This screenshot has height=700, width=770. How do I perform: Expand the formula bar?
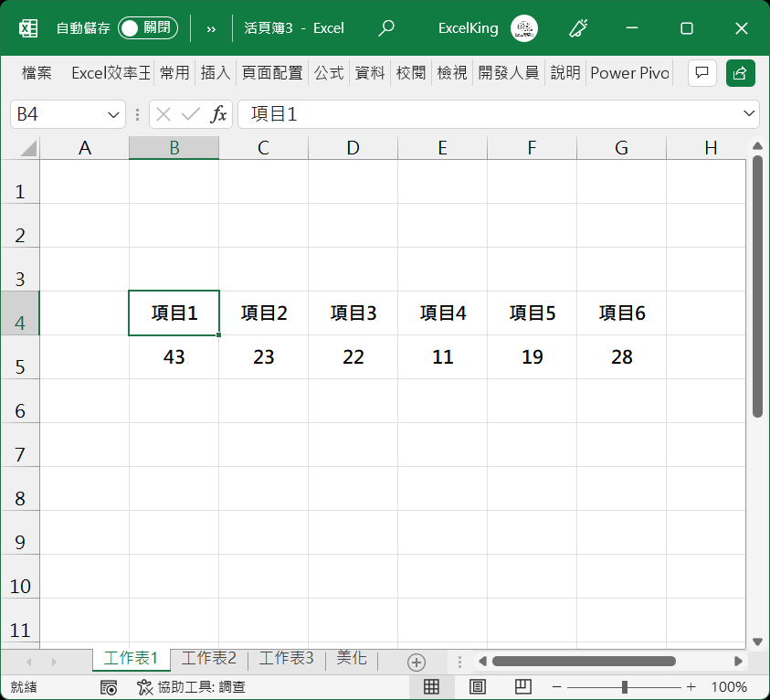click(750, 114)
